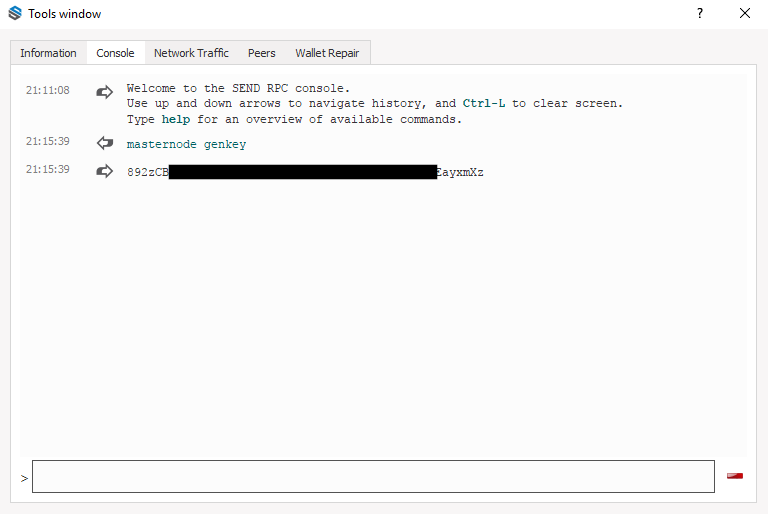Select the Console tab
Screen dimensions: 768x514
pyautogui.click(x=115, y=53)
